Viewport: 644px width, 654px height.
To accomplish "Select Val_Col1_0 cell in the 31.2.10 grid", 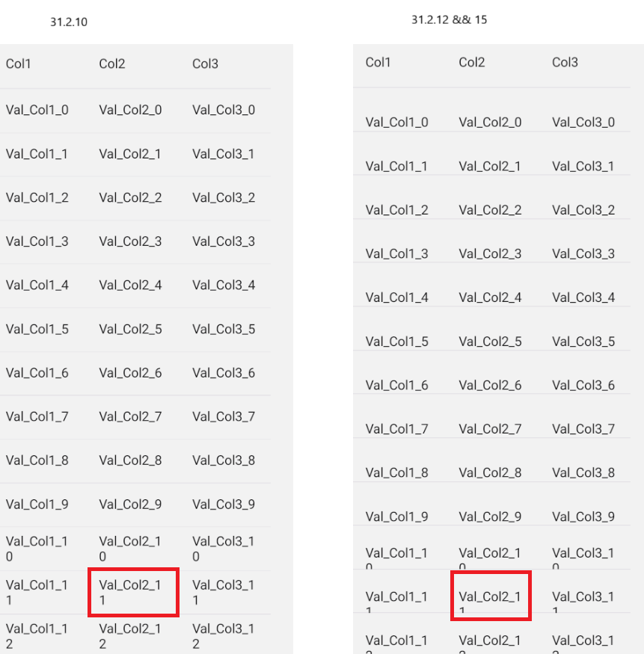I will [x=37, y=110].
